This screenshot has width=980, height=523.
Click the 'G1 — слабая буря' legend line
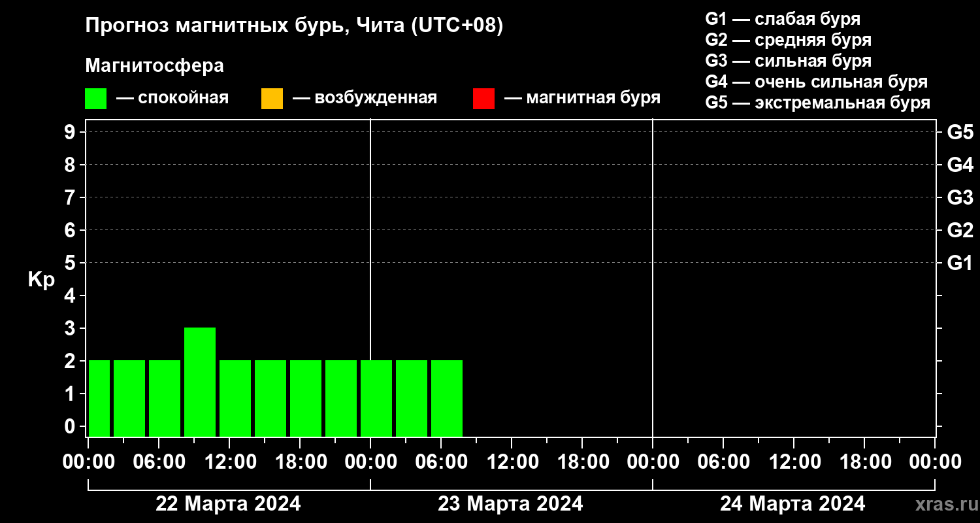coord(783,19)
